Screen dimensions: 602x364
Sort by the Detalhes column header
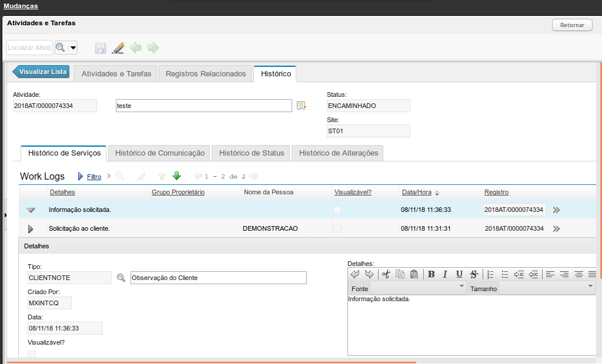(x=62, y=192)
